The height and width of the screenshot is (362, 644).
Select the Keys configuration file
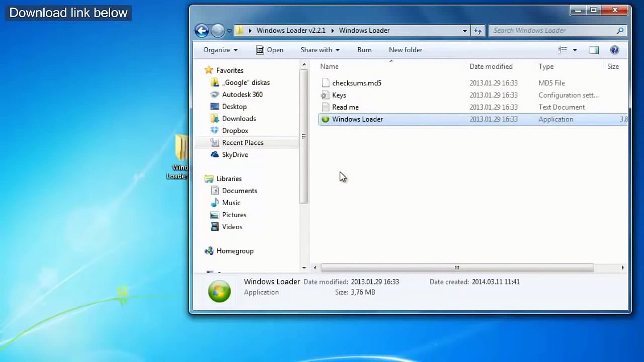[x=339, y=95]
